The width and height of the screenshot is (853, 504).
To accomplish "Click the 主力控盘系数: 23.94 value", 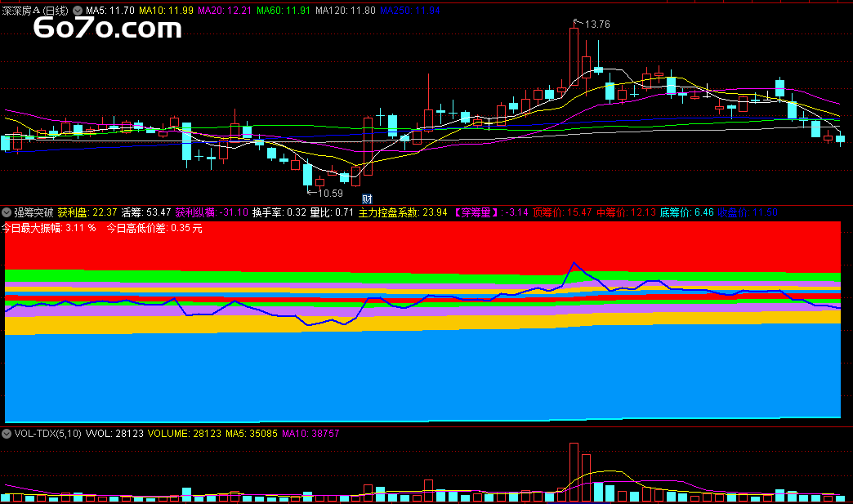I will (403, 212).
